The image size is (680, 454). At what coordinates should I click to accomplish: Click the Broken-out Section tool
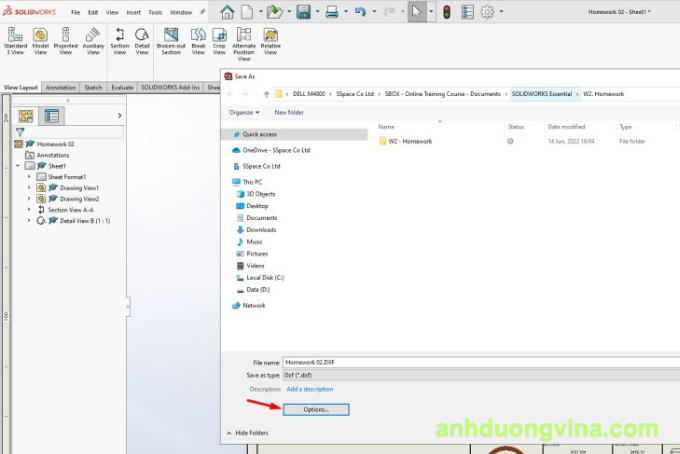click(171, 41)
